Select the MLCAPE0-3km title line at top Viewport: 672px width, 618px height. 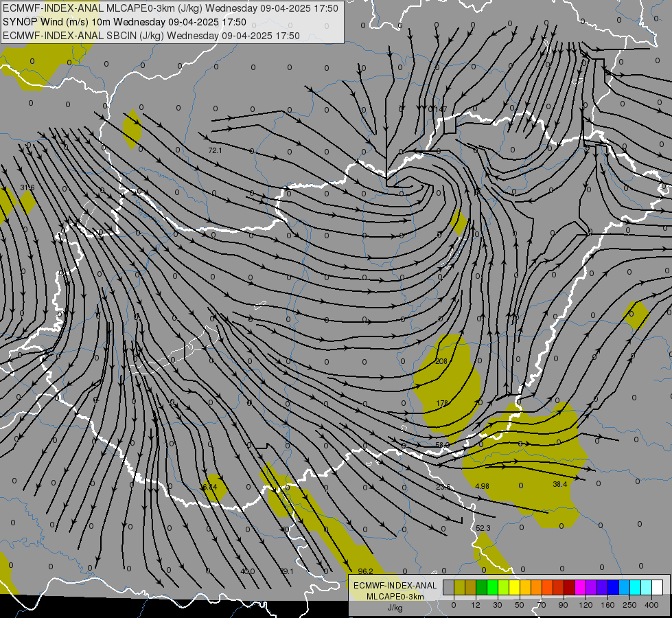(170, 8)
